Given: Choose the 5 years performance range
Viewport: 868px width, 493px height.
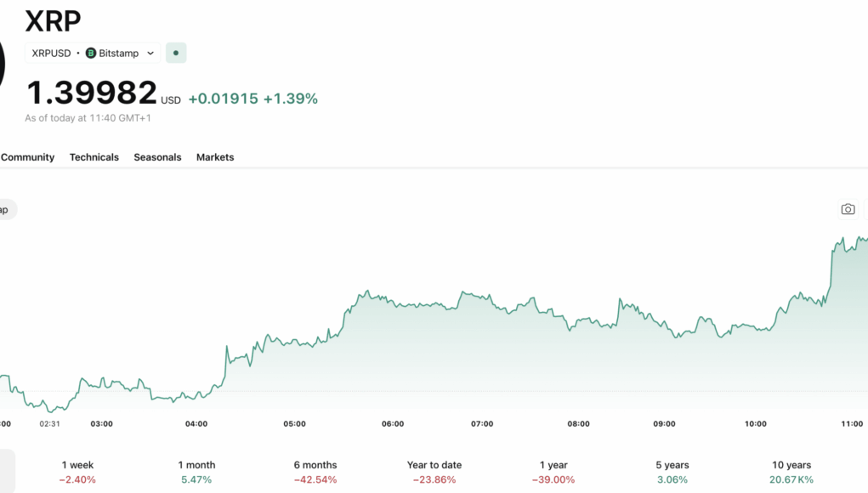Looking at the screenshot, I should (672, 472).
